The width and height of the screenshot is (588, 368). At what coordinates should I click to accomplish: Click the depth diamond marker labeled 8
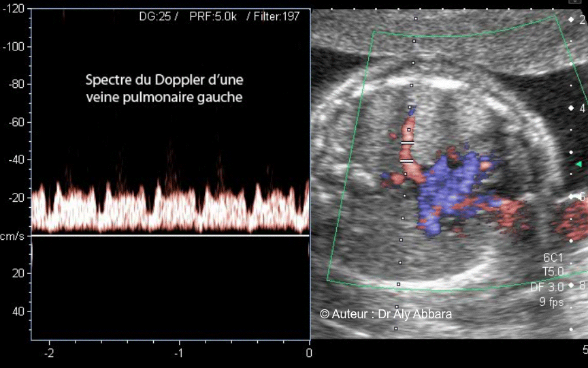pyautogui.click(x=571, y=286)
